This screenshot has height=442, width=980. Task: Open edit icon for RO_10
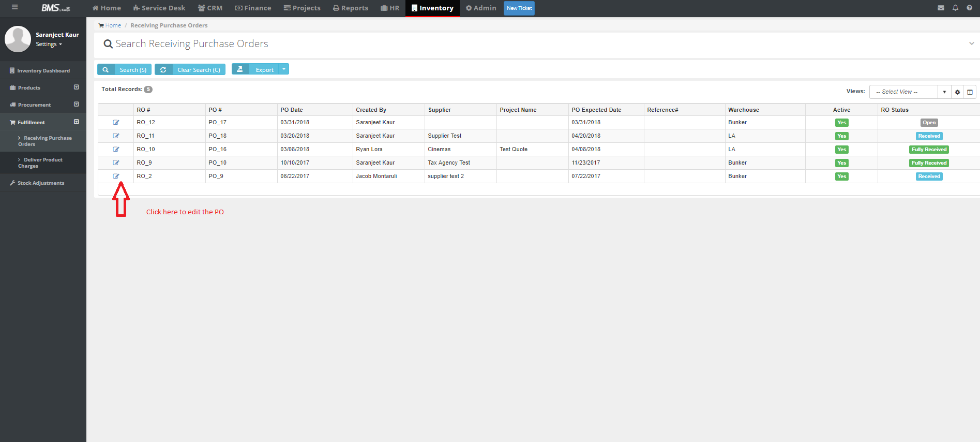tap(116, 150)
